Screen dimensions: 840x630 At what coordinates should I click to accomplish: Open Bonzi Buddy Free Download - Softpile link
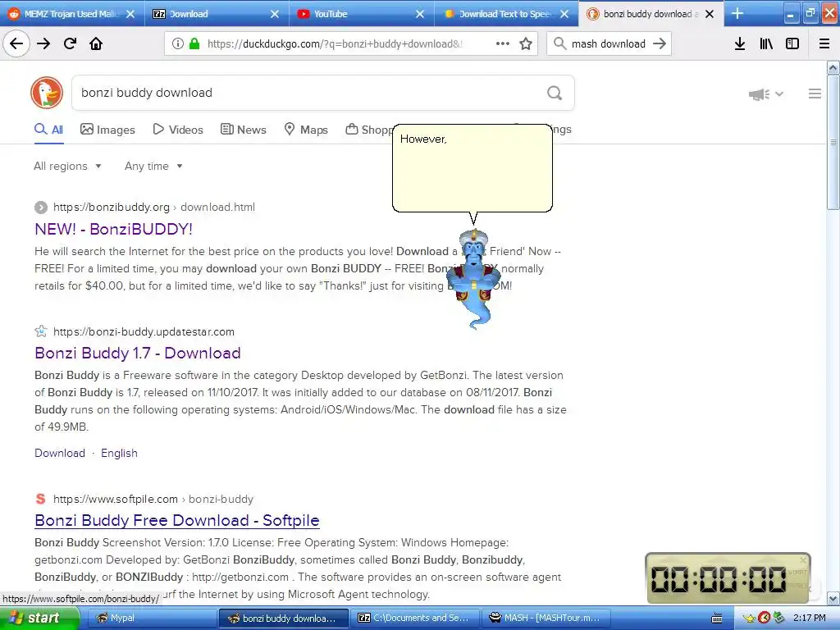coord(177,520)
